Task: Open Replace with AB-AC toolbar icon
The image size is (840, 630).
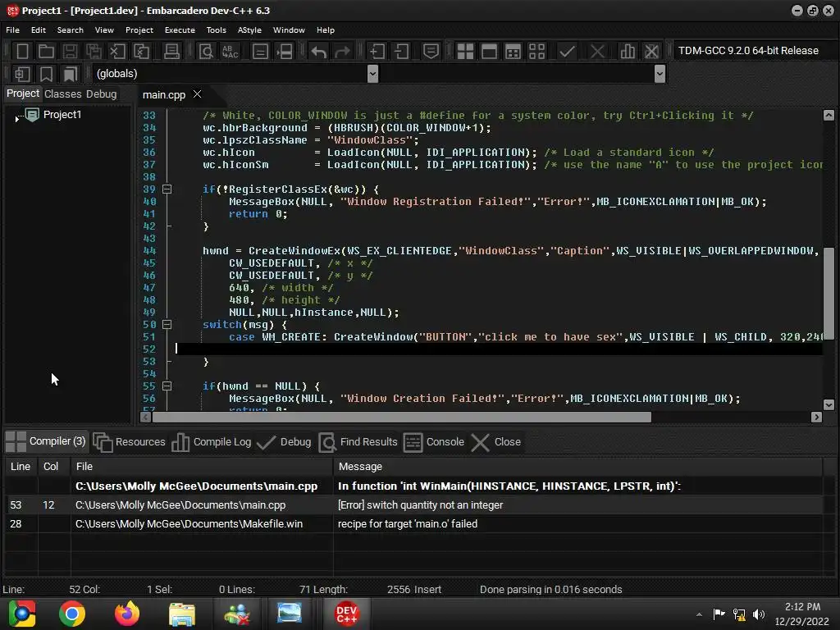Action: click(230, 52)
